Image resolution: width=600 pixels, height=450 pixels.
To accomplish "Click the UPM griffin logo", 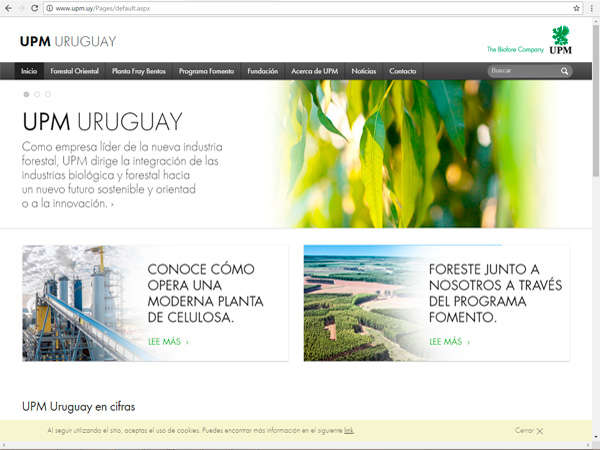I will 560,42.
